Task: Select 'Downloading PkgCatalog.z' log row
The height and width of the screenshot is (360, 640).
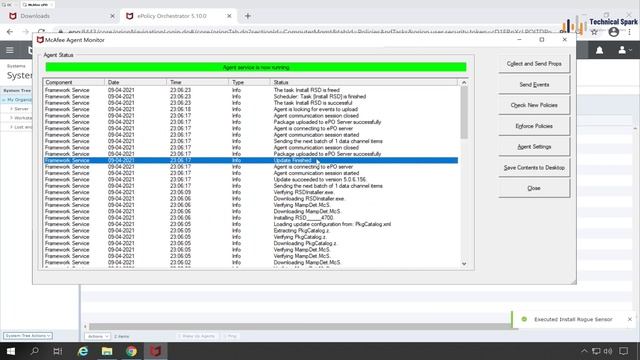Action: pyautogui.click(x=251, y=243)
